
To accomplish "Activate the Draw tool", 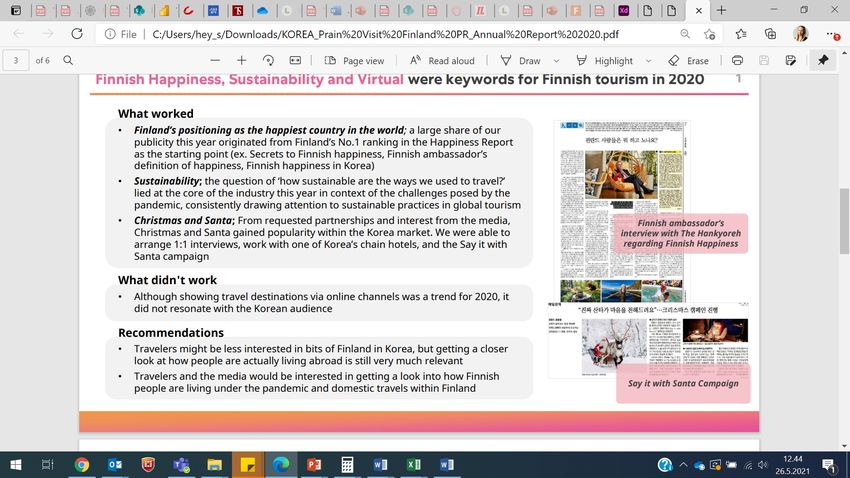I will 520,61.
